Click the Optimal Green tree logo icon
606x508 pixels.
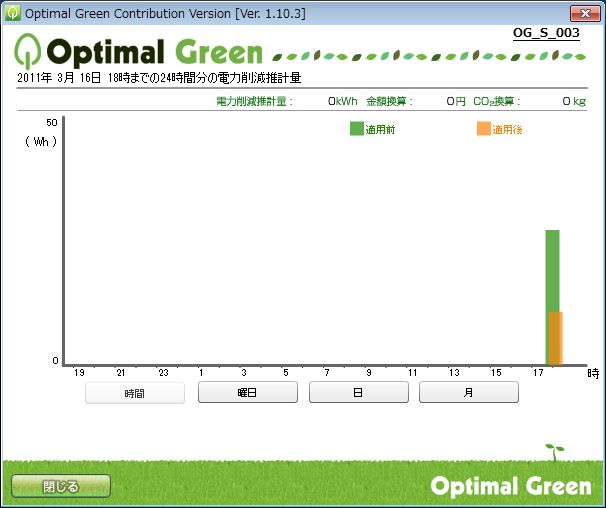[27, 51]
